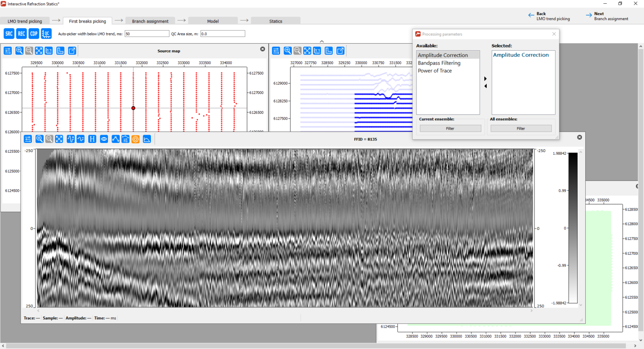Click the amplitude grayscale color bar

[573, 228]
